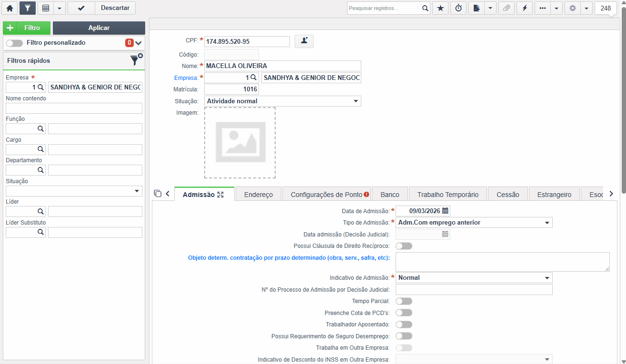Viewport: 626px width, 364px height.
Task: Click the copy tabs icon
Action: tap(158, 194)
